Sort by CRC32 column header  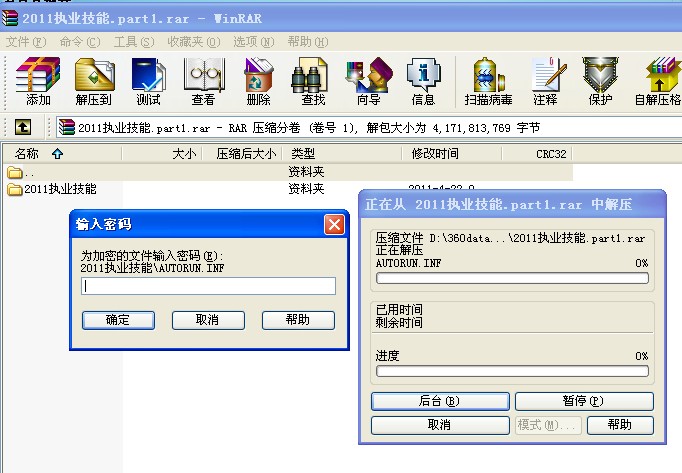[537, 154]
